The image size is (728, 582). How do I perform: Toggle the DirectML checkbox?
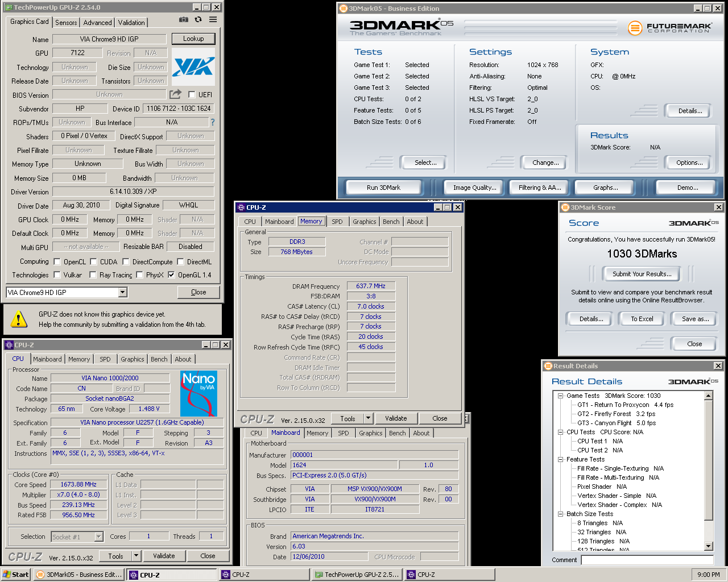tap(180, 262)
